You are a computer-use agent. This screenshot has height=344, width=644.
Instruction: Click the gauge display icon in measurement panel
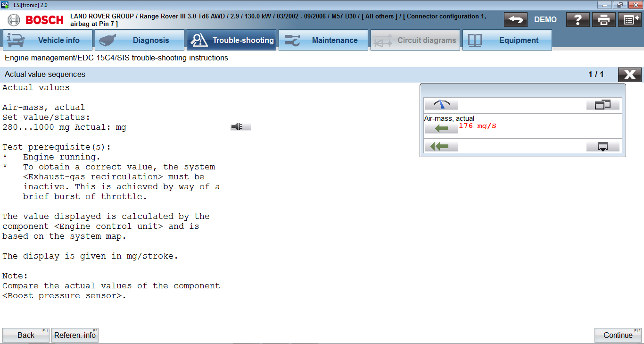tap(441, 104)
